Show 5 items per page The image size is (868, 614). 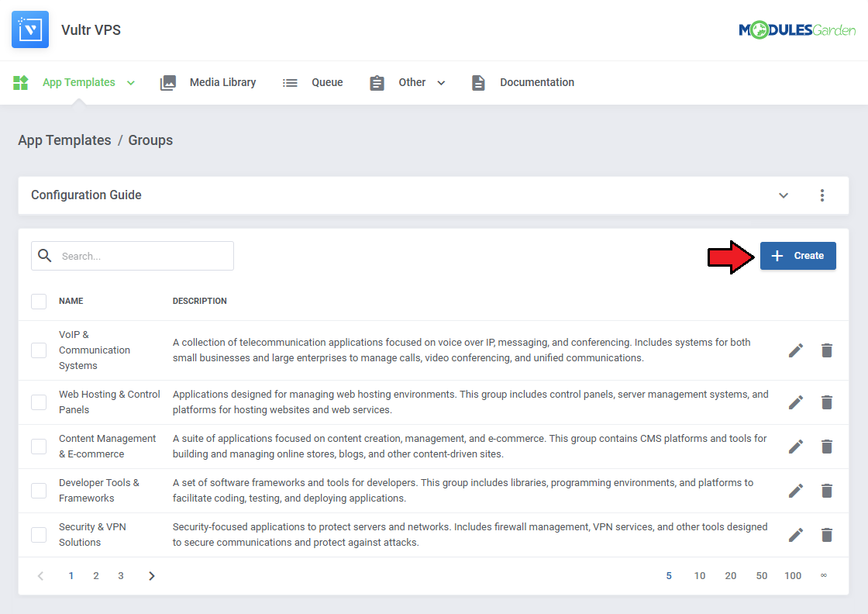point(669,576)
